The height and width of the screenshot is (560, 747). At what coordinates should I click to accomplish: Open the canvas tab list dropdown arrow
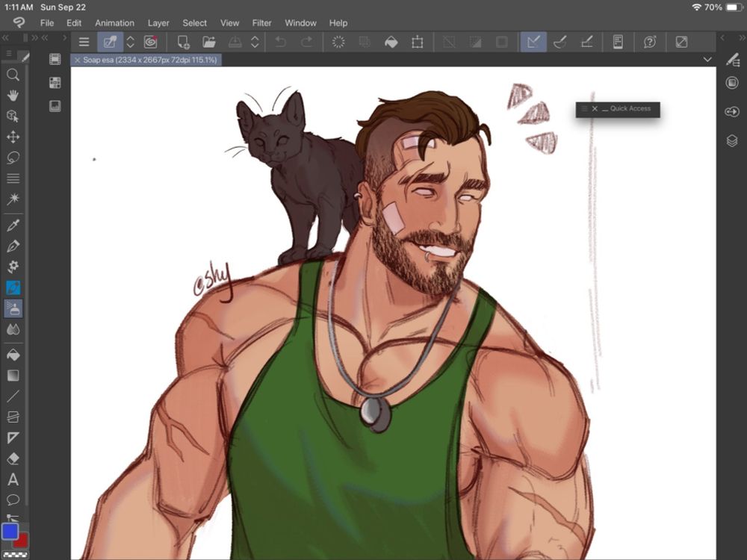coord(707,60)
